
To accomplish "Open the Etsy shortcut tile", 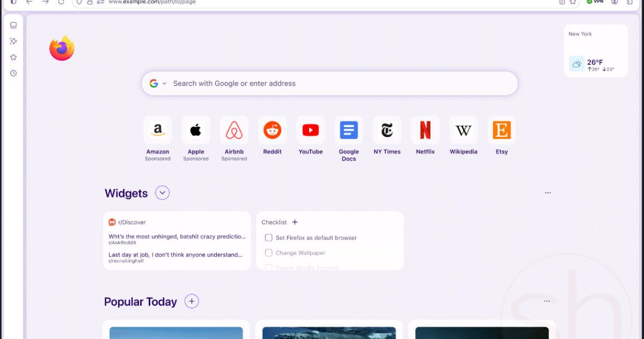I will click(502, 131).
